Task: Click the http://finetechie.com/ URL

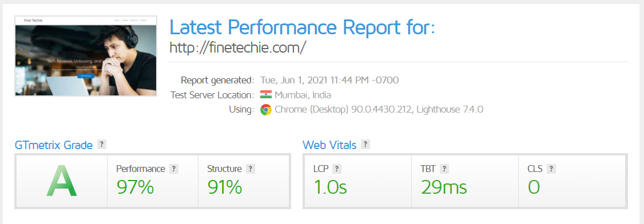Action: pos(238,47)
